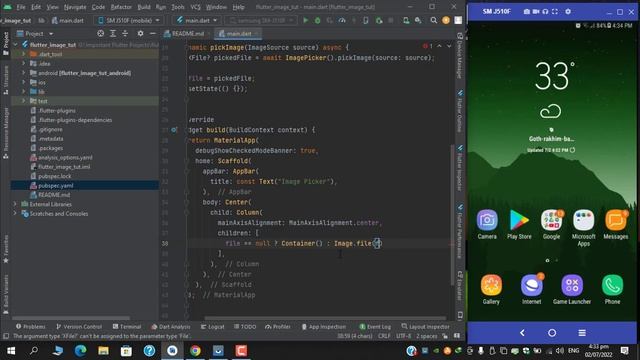
Task: Open the device selector SM J510F dropdown
Action: (x=129, y=20)
